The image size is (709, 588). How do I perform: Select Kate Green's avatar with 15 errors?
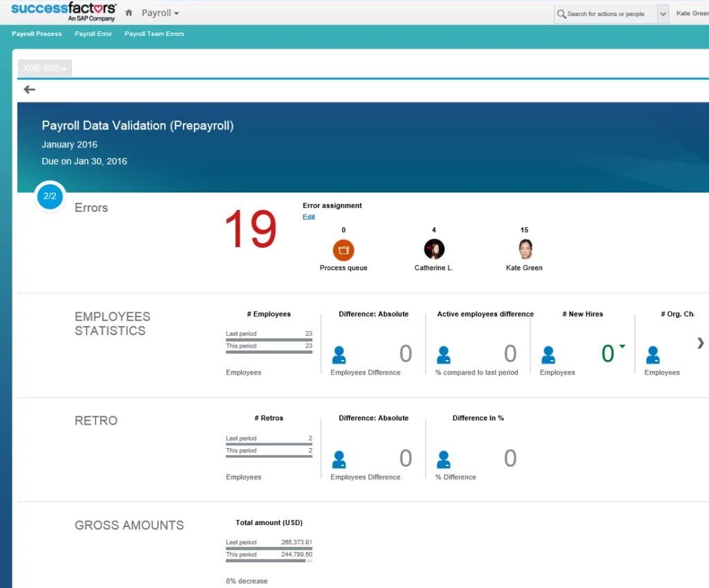[524, 249]
